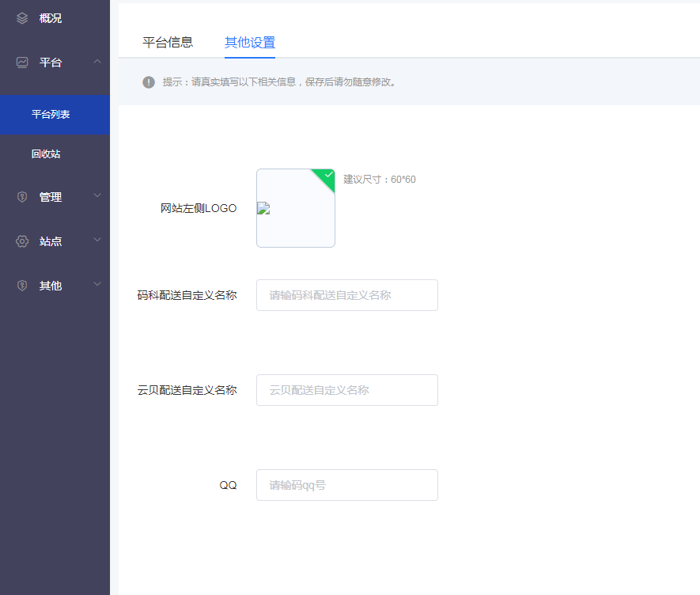The width and height of the screenshot is (700, 595).
Task: Click the 管理 menu label
Action: (x=51, y=197)
